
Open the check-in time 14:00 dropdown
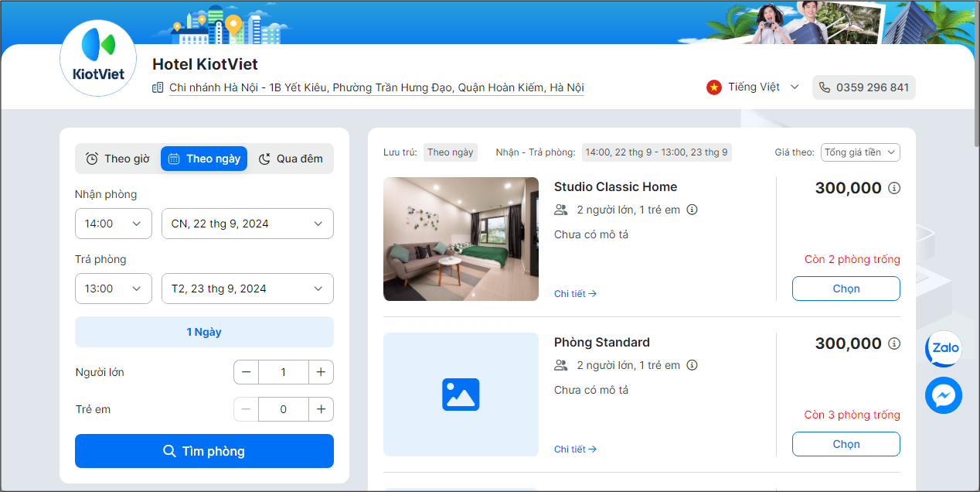114,224
